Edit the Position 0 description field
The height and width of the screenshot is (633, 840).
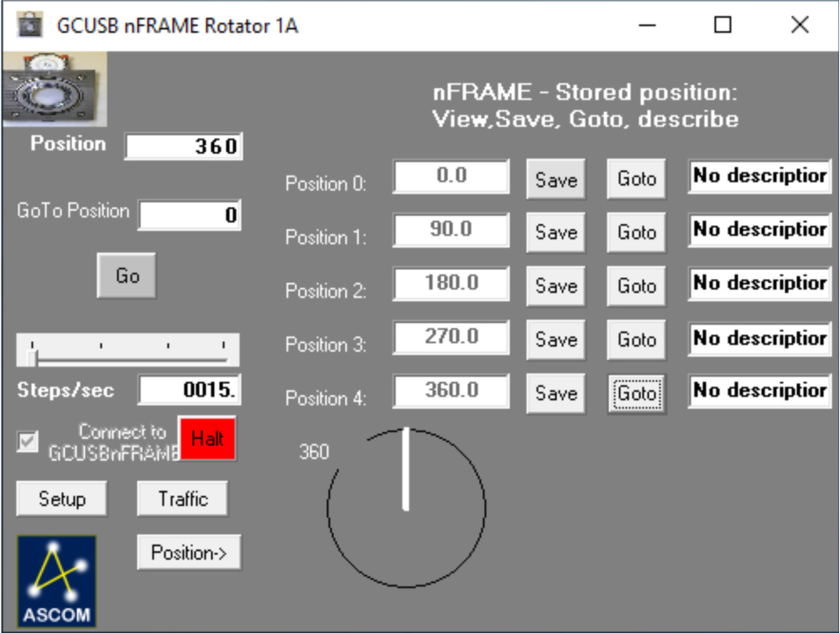point(758,176)
